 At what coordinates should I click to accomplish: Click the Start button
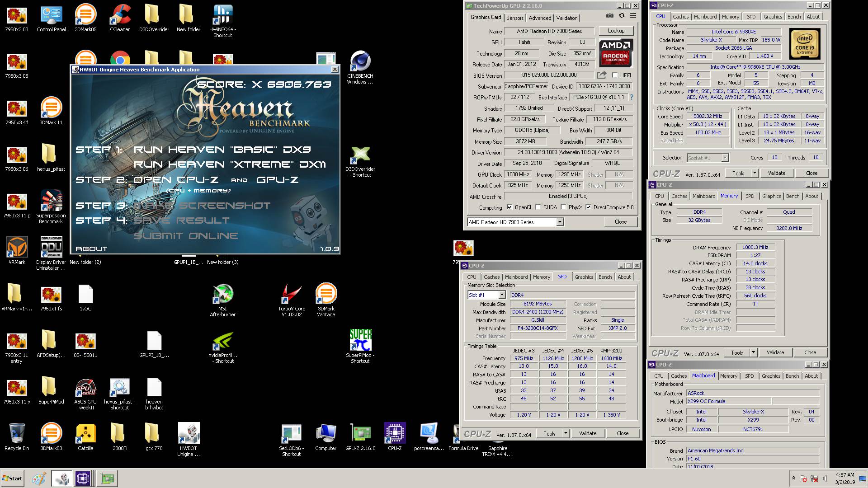(13, 479)
